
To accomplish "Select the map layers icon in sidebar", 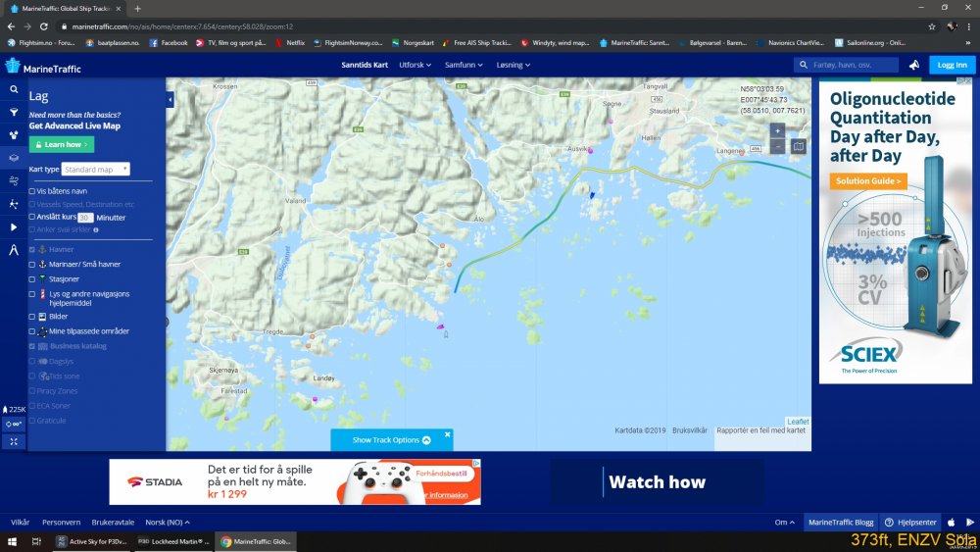I will (x=13, y=158).
